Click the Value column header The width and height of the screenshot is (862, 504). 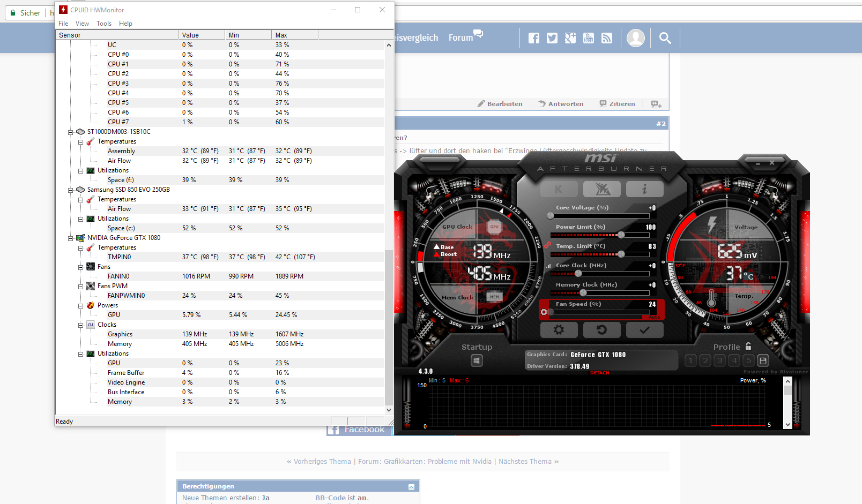202,35
